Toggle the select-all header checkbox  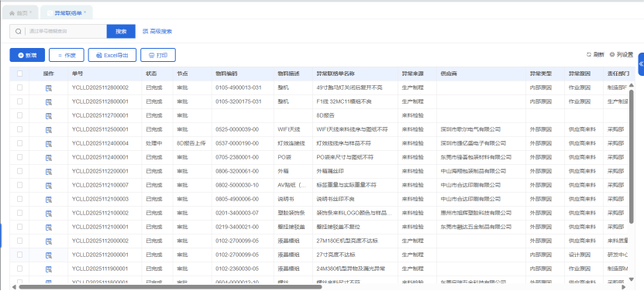pyautogui.click(x=19, y=74)
